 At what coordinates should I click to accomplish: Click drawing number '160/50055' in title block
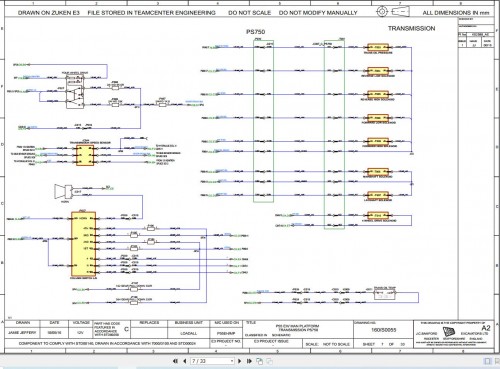[383, 330]
